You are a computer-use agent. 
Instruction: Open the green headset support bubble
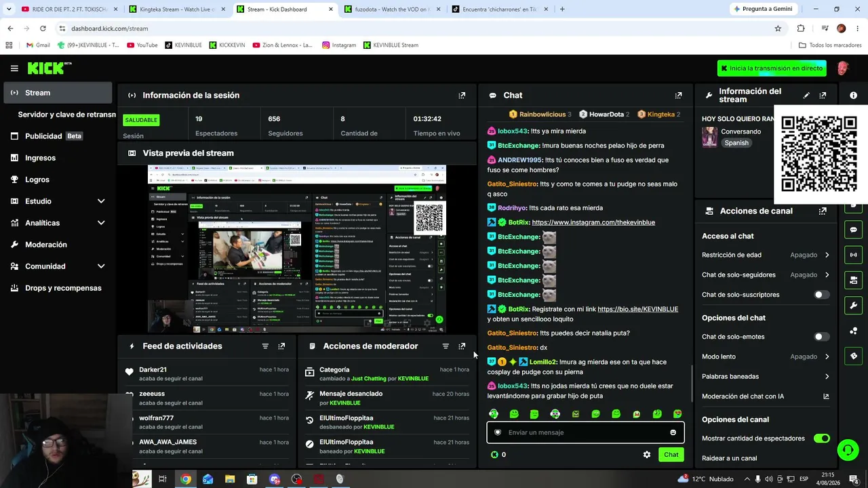pos(847,450)
